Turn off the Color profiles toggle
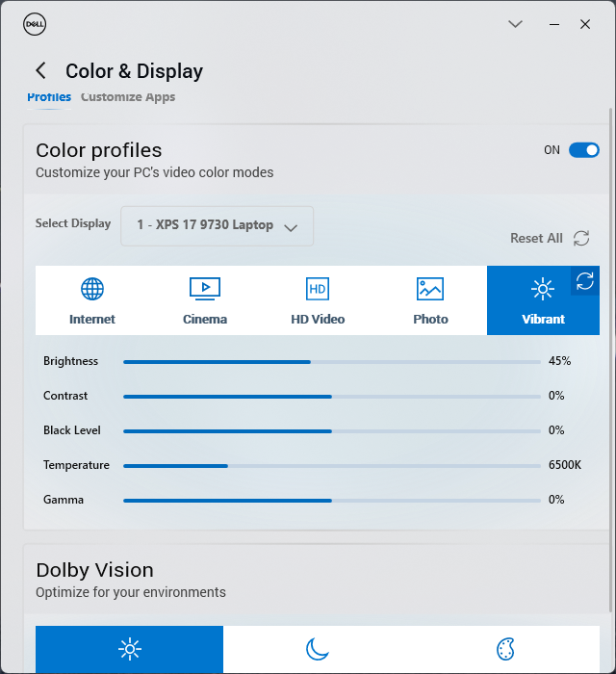The width and height of the screenshot is (616, 674). (x=584, y=150)
